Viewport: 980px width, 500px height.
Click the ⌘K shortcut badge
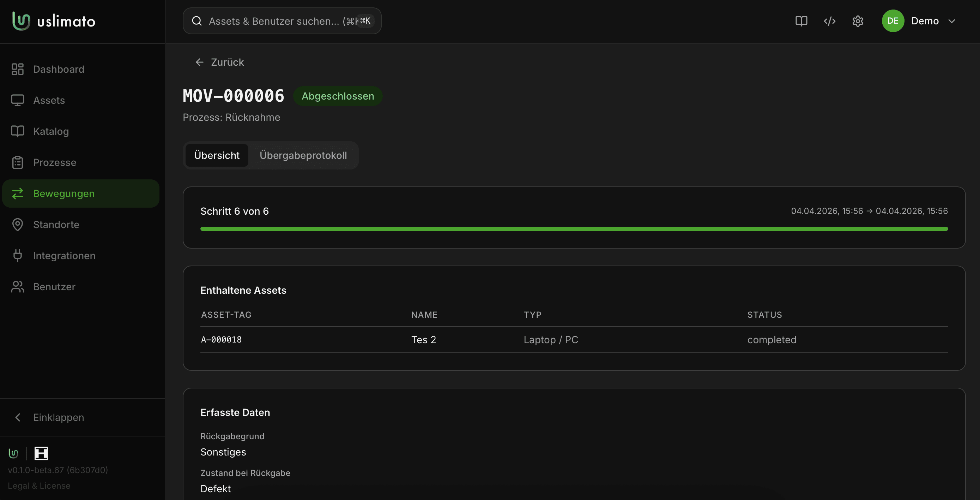click(x=365, y=21)
